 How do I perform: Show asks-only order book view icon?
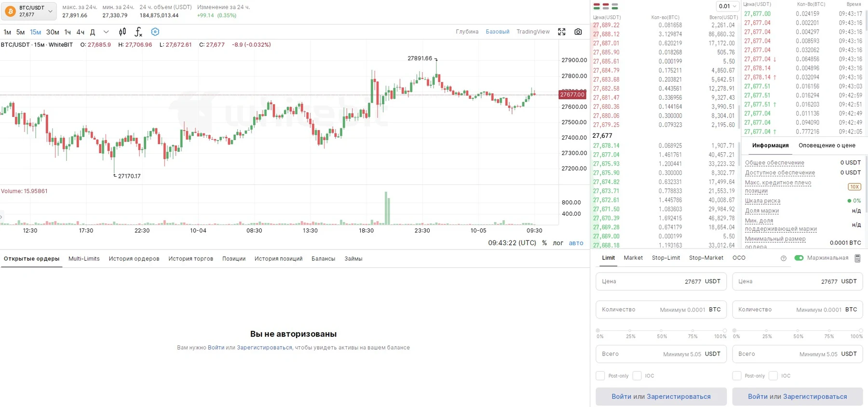coord(606,7)
